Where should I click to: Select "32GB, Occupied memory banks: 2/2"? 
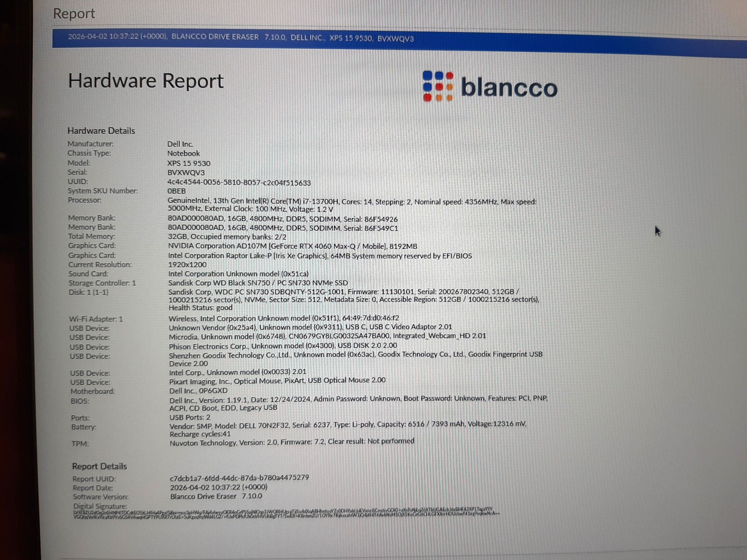(227, 237)
